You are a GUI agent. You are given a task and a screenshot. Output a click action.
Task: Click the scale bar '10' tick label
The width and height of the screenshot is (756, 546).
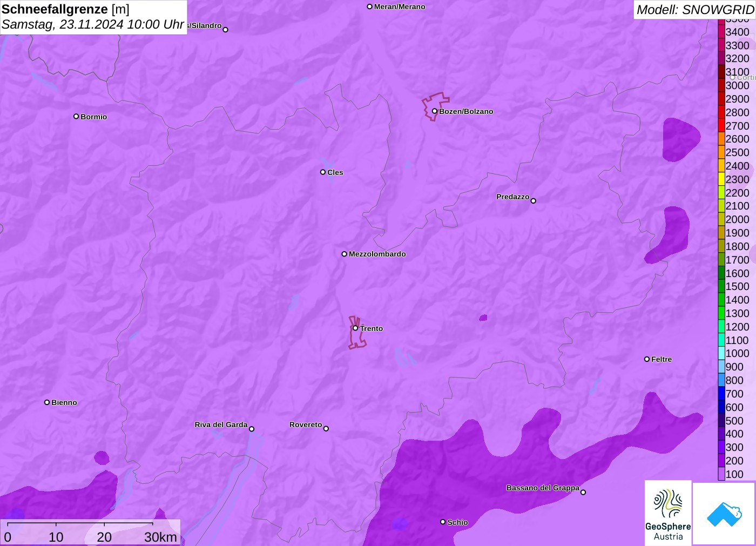(56, 537)
